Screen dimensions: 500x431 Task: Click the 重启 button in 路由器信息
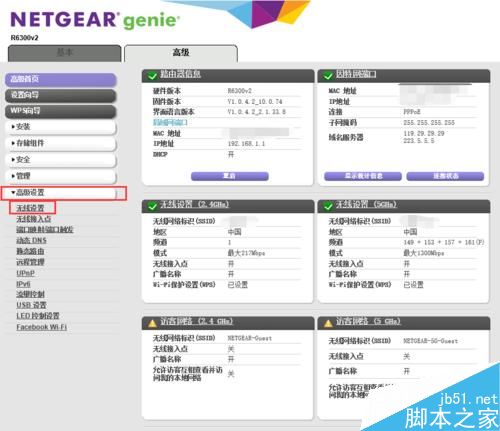230,176
